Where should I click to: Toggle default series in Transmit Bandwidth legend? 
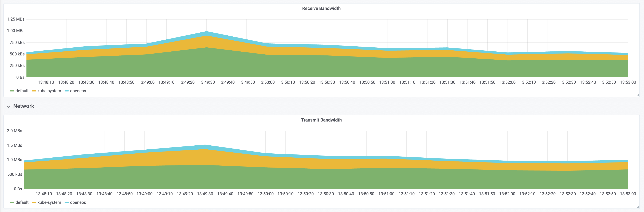coord(22,202)
